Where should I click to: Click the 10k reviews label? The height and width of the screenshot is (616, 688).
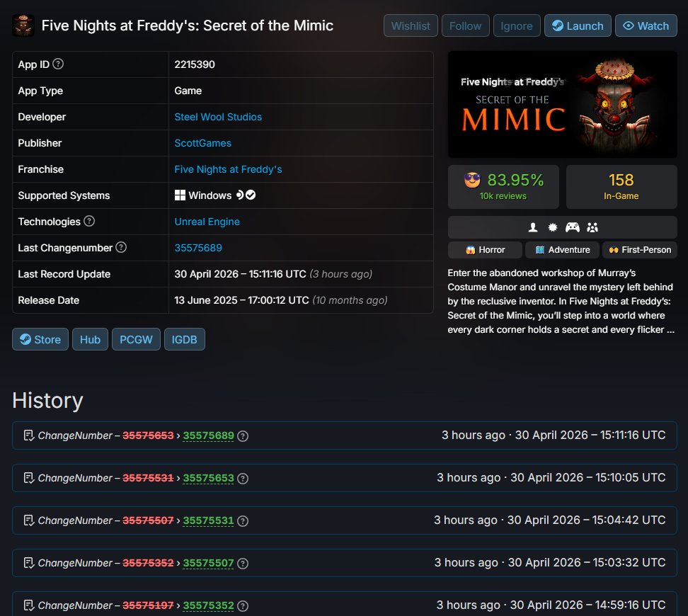503,196
